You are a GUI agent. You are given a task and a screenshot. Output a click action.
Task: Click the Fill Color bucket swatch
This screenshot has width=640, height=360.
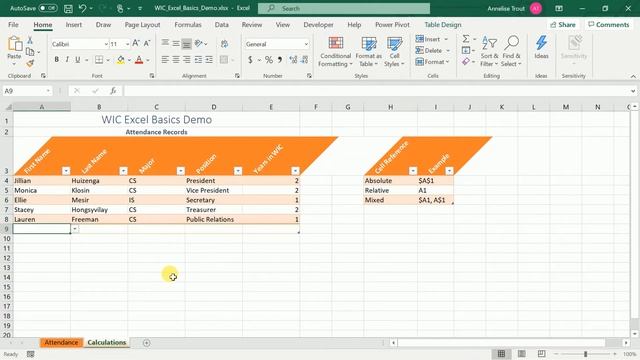(121, 60)
